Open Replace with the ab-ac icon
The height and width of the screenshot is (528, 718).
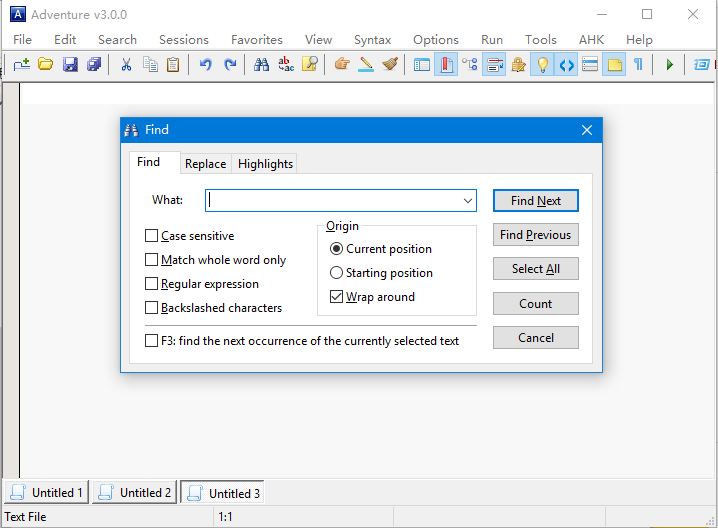tap(286, 65)
